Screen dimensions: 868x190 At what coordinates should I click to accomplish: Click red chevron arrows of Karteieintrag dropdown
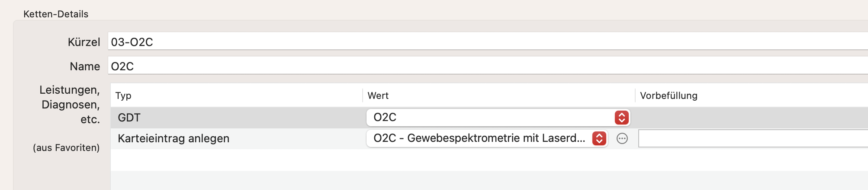(x=599, y=138)
